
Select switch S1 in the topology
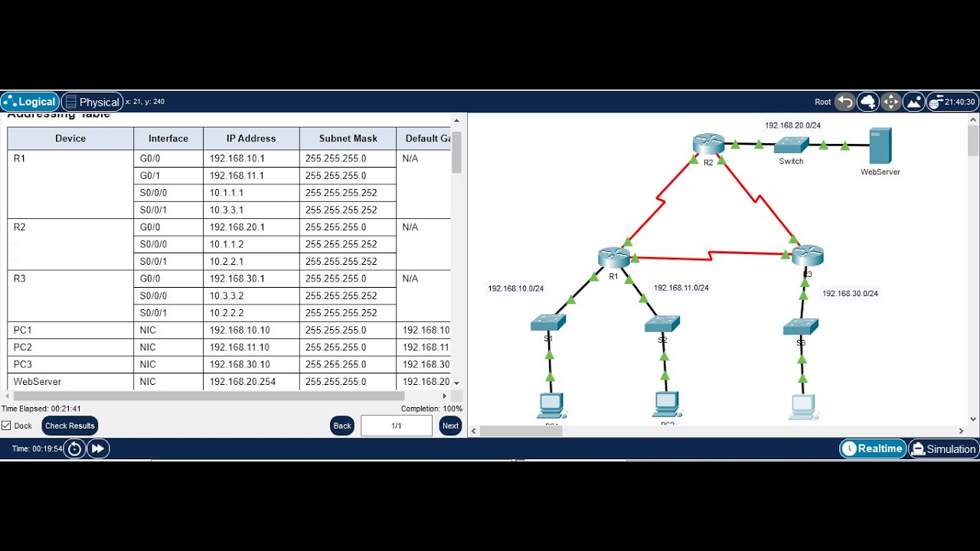click(x=548, y=323)
